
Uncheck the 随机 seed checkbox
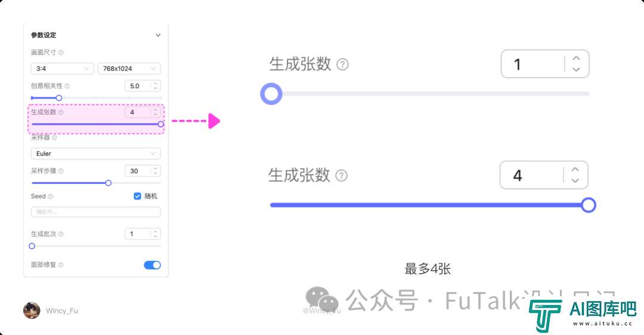pyautogui.click(x=137, y=196)
